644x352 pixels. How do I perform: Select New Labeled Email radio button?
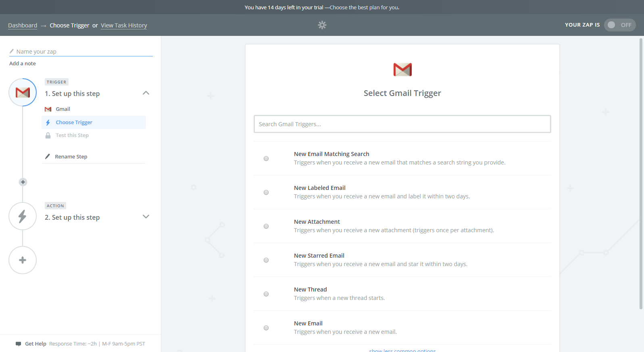(266, 192)
